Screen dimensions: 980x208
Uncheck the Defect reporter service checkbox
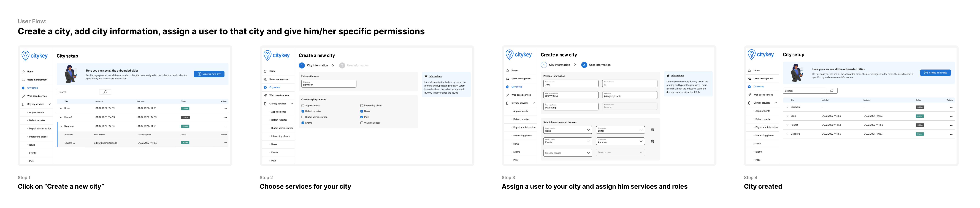coord(303,111)
